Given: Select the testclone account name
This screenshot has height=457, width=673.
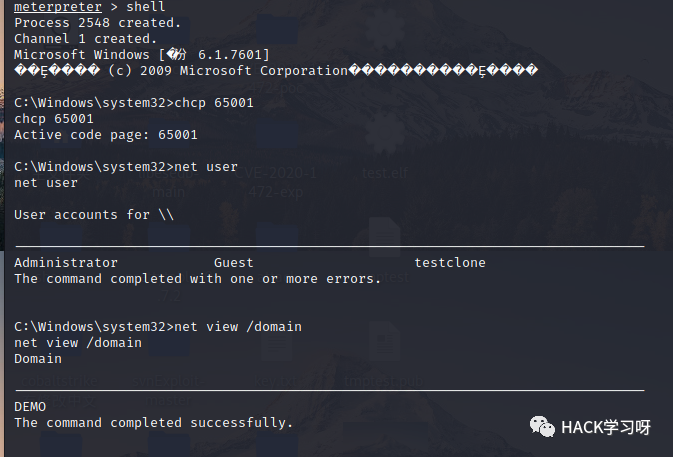Looking at the screenshot, I should coord(450,263).
